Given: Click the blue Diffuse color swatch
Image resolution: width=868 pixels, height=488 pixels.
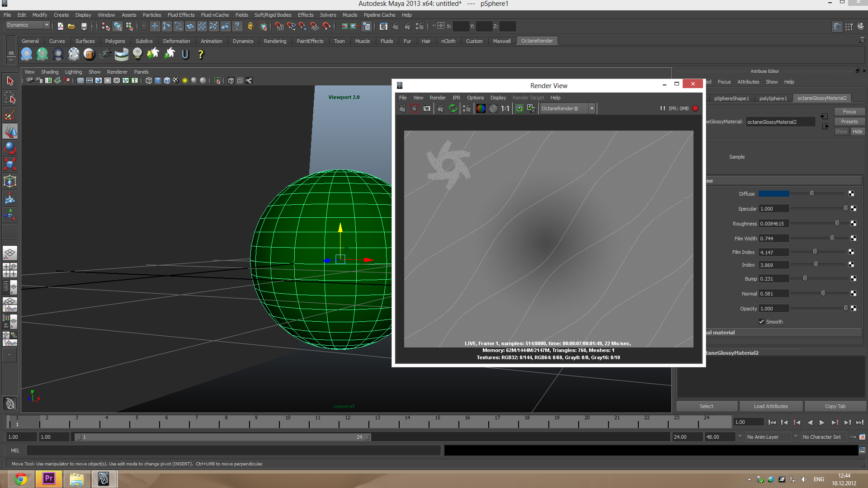Looking at the screenshot, I should point(774,194).
